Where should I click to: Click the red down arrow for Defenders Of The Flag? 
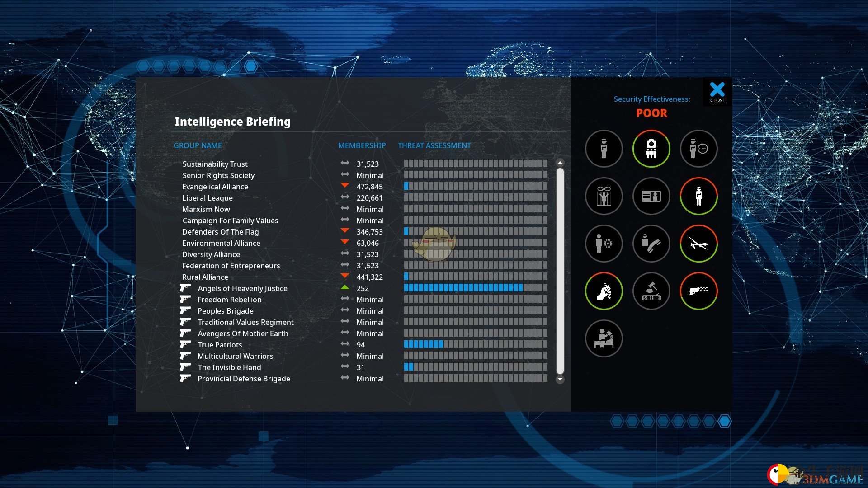click(x=345, y=230)
